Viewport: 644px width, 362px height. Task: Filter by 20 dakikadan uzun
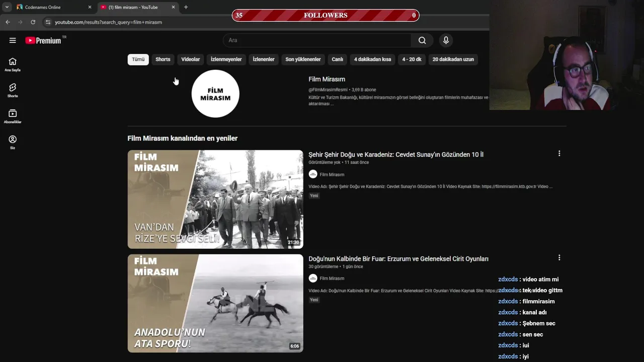click(x=453, y=59)
